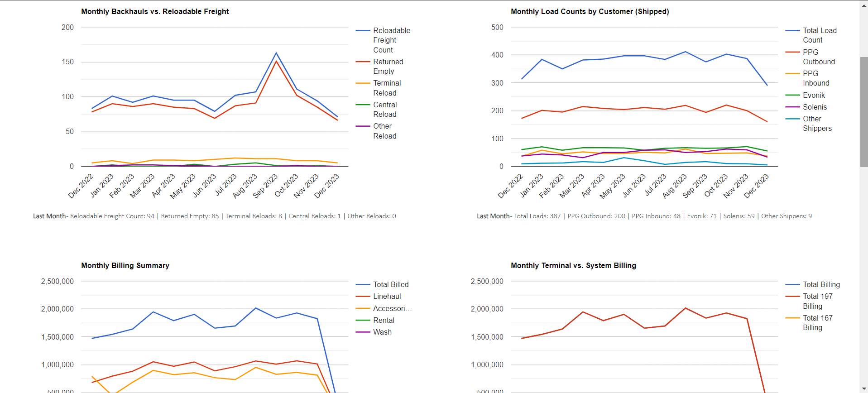This screenshot has width=868, height=393.
Task: Click the Solenis legend entry
Action: coord(806,107)
